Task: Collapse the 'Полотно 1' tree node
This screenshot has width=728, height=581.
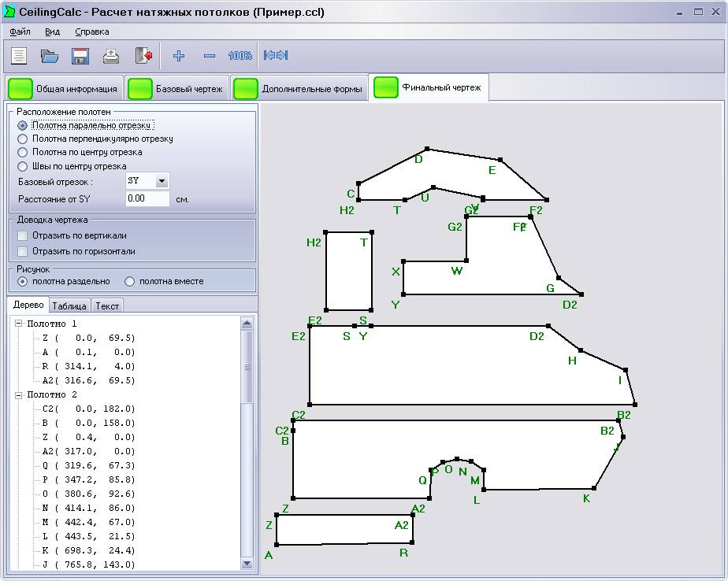Action: (x=18, y=324)
